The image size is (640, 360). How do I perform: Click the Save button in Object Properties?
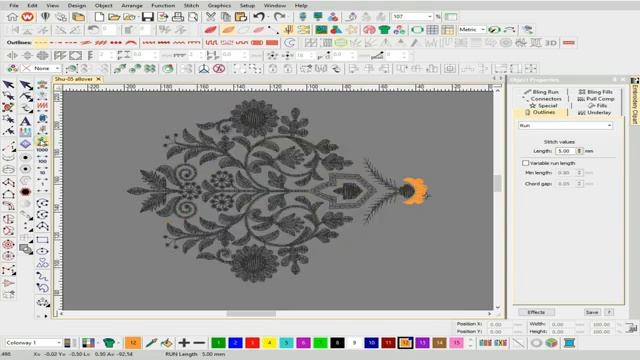tap(592, 312)
